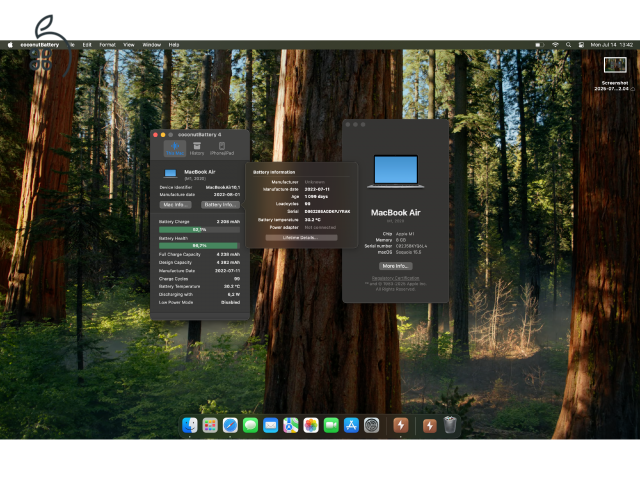This screenshot has width=640, height=480.
Task: Click the Serial number in About window
Action: 411,246
